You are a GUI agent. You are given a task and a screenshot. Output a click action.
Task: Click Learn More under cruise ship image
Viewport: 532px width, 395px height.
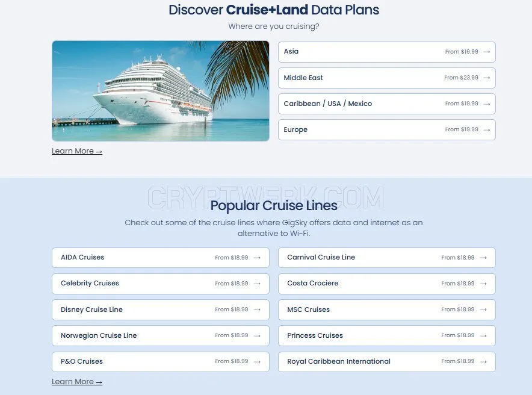(77, 151)
